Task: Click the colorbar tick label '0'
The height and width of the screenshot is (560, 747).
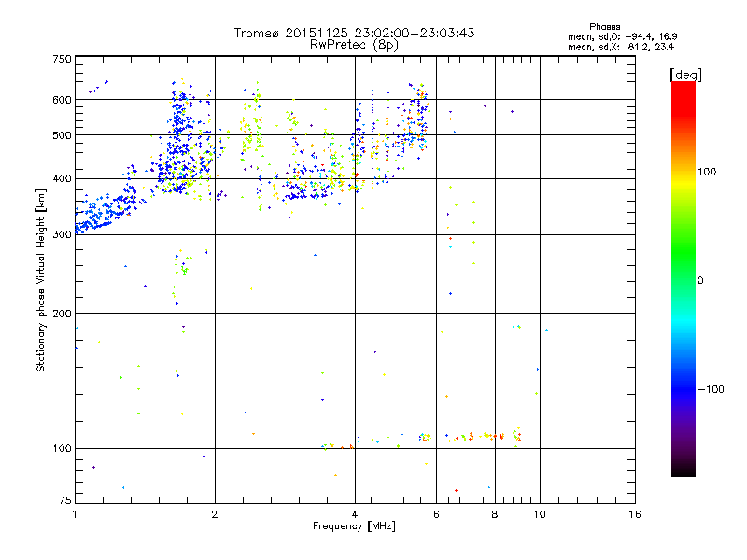Action: tap(700, 281)
